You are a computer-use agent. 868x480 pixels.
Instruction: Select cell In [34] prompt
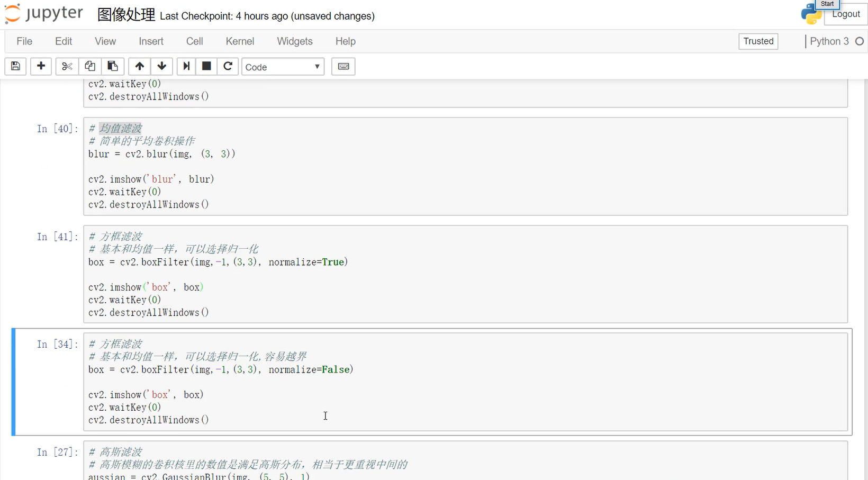[x=57, y=344]
